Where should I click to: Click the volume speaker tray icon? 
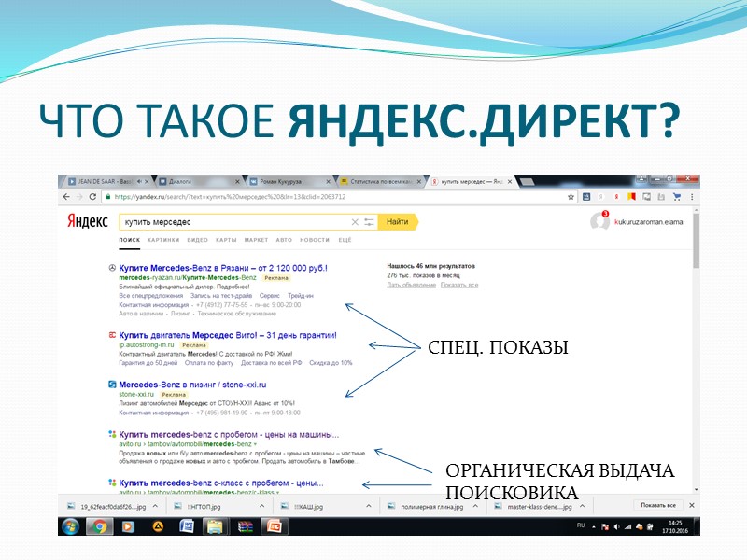617,526
